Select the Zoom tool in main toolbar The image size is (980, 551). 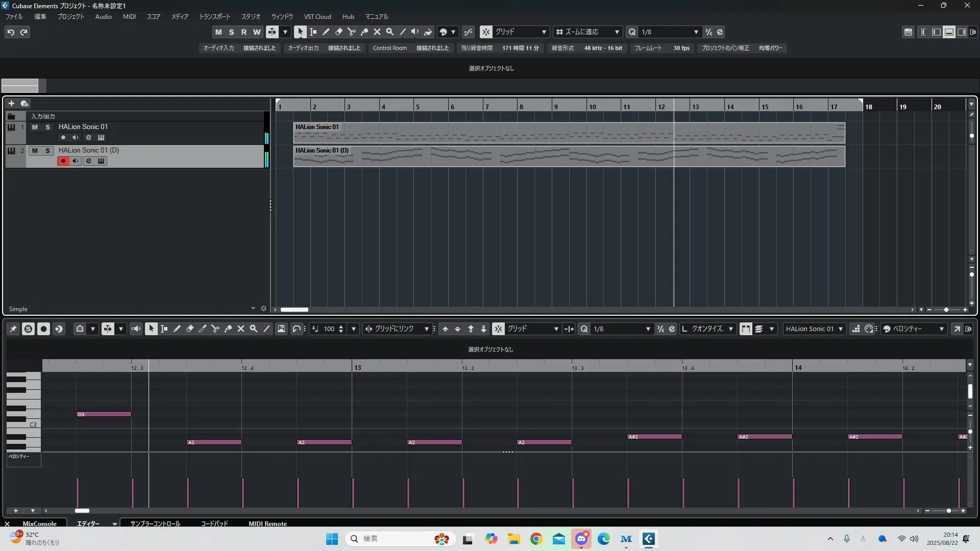390,32
